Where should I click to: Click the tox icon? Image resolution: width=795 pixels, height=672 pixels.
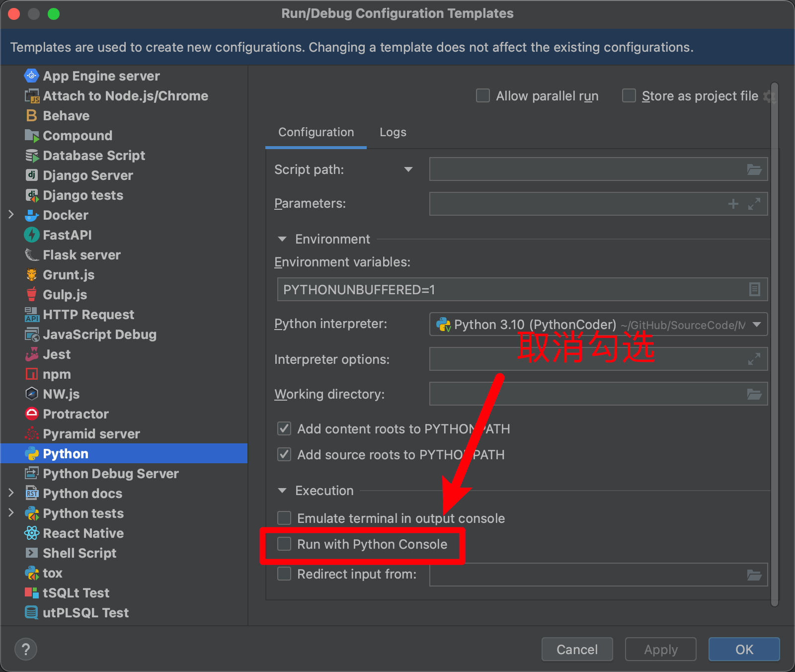[x=31, y=573]
